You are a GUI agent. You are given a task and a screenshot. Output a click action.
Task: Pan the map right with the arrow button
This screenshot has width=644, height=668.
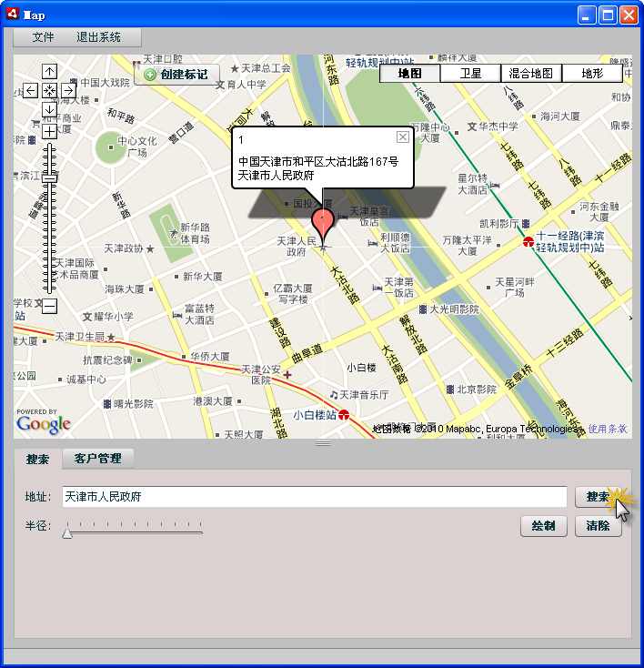[x=68, y=91]
